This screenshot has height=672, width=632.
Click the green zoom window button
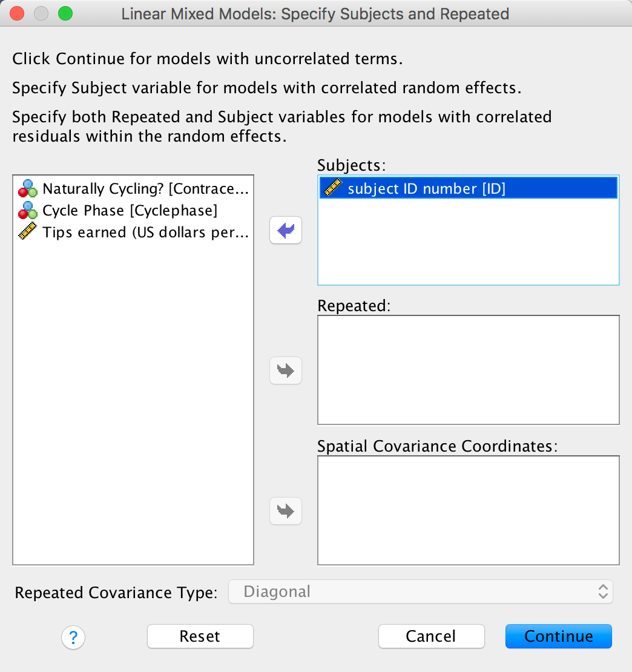point(64,13)
